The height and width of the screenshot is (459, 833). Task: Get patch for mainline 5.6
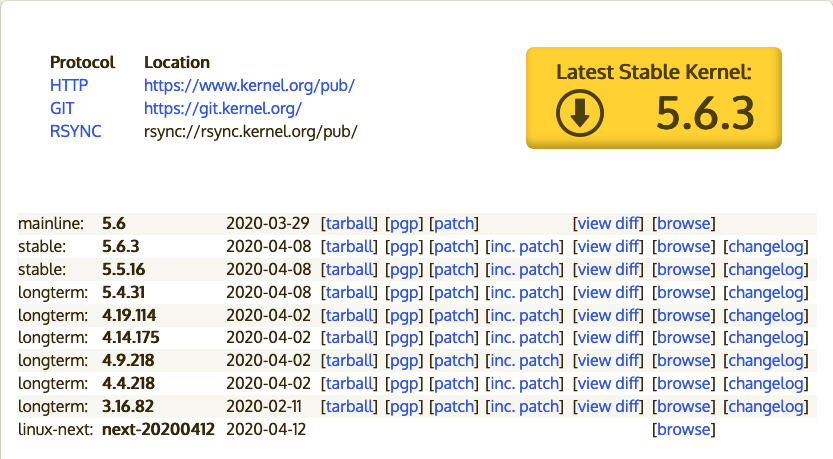coord(454,224)
